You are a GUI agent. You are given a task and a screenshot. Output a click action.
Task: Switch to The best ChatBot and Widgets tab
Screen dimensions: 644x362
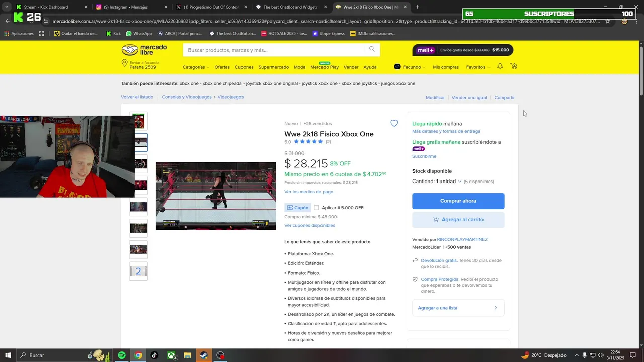click(292, 7)
